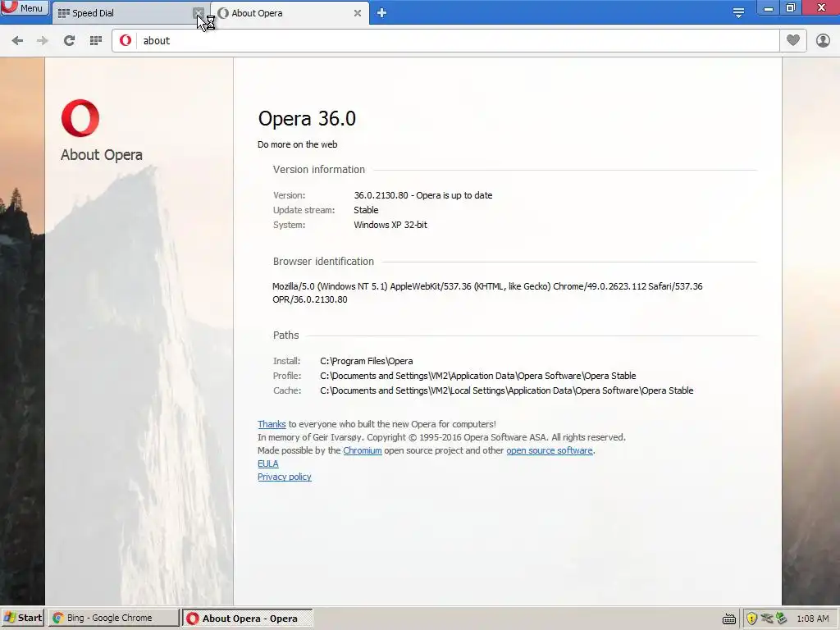Image resolution: width=840 pixels, height=630 pixels.
Task: Click the install path C:\Program Files\Opera
Action: (367, 361)
